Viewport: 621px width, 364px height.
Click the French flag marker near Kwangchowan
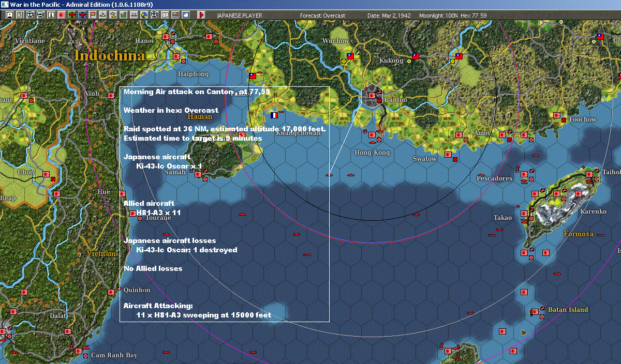click(x=274, y=114)
